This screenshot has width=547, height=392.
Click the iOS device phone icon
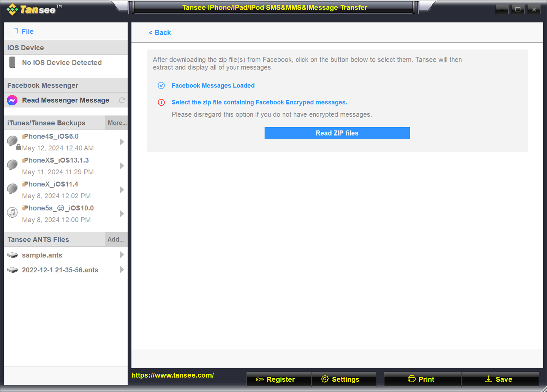[x=13, y=62]
